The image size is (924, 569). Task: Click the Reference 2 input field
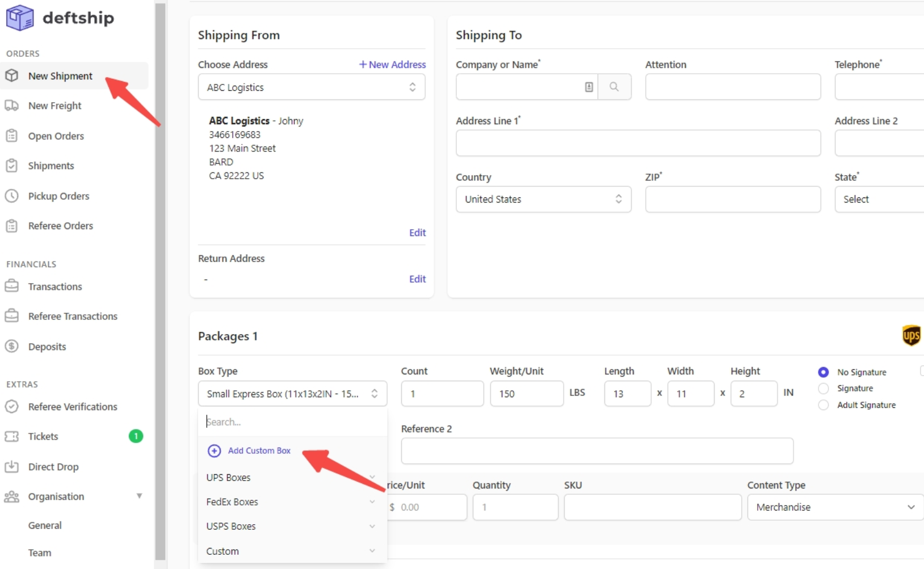pos(597,451)
